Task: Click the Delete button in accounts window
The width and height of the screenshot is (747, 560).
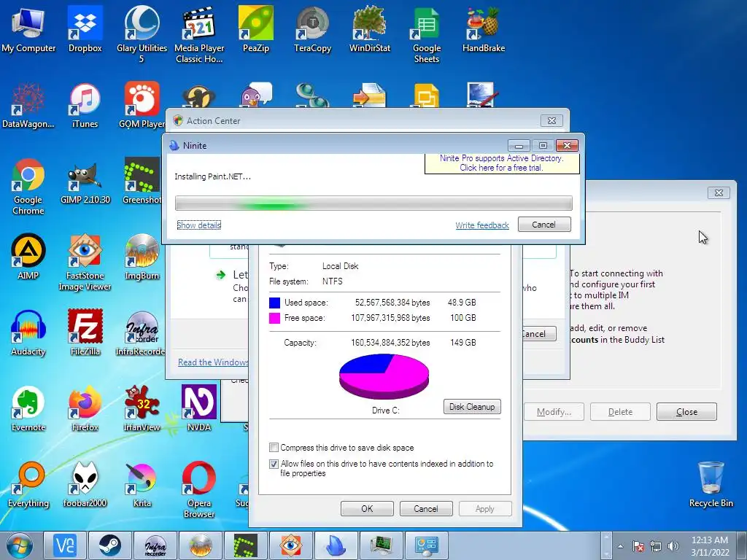Action: coord(620,412)
